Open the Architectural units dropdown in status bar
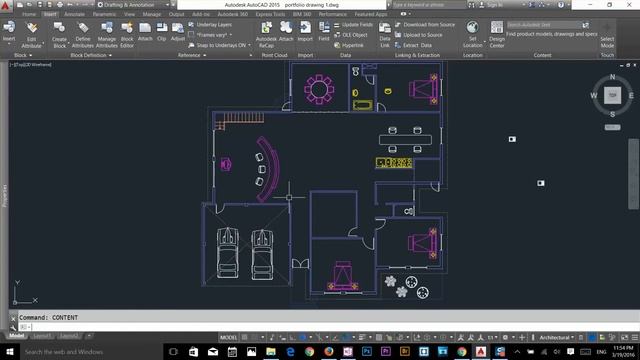Image resolution: width=640 pixels, height=360 pixels. (x=557, y=338)
